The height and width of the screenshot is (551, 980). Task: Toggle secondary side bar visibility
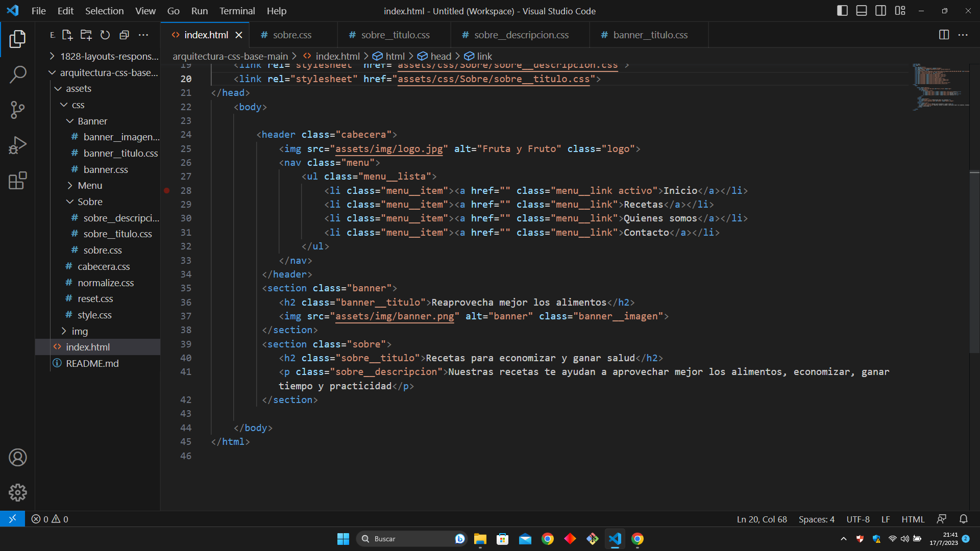point(880,11)
